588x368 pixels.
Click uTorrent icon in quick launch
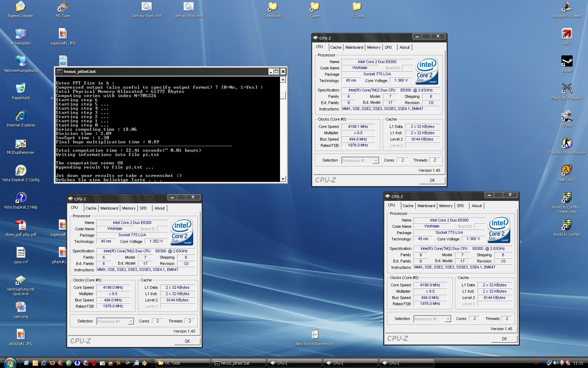pyautogui.click(x=69, y=363)
